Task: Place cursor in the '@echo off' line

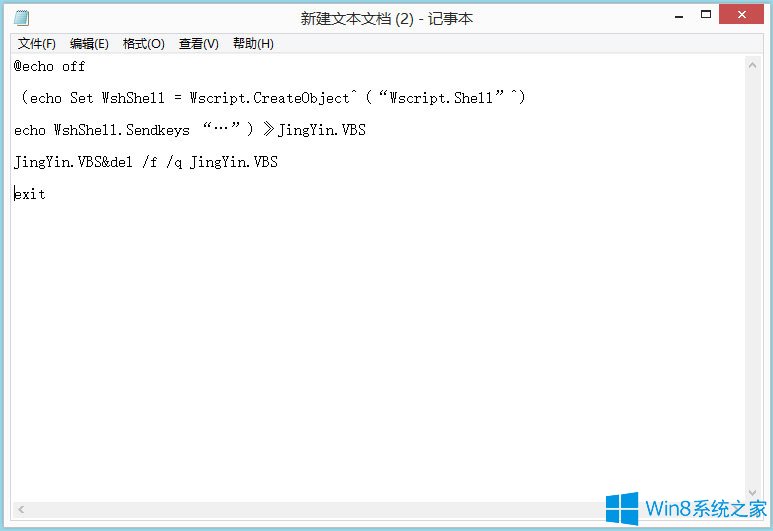Action: pyautogui.click(x=49, y=66)
